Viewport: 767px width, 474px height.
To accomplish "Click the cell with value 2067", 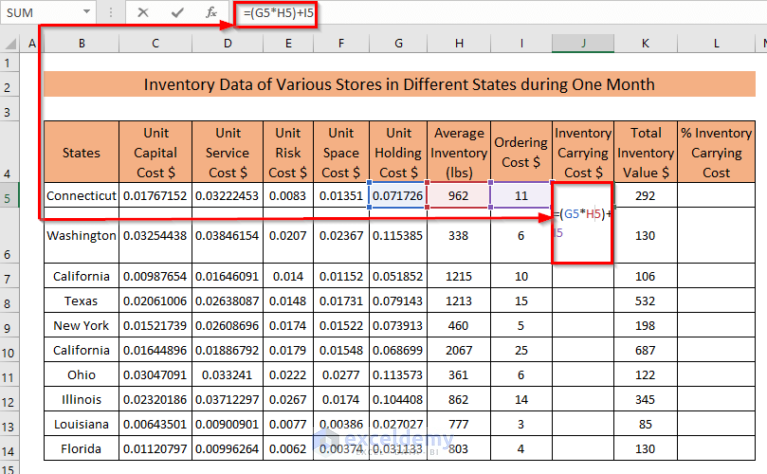I will [459, 350].
